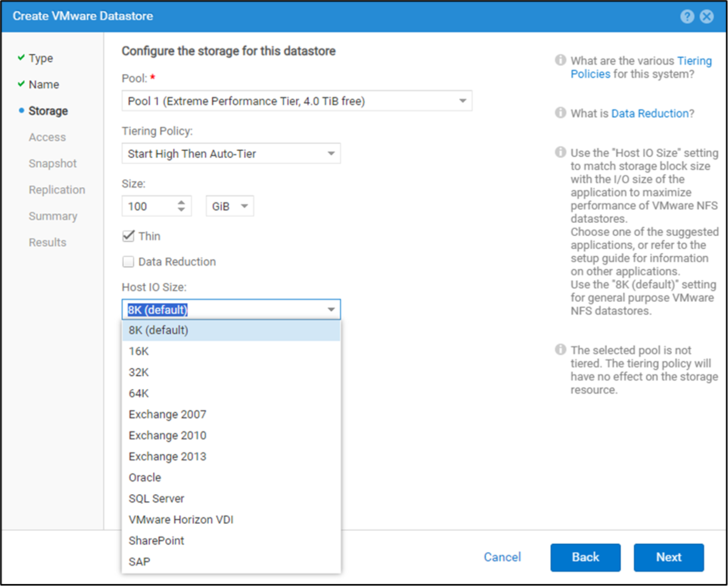Go to the Name wizard step
Viewport: 728px width, 586px height.
pos(44,85)
